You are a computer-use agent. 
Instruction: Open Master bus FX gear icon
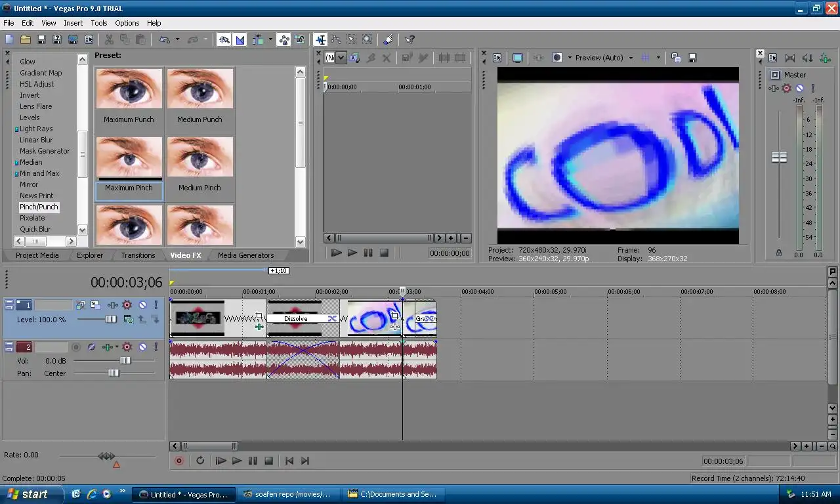786,88
